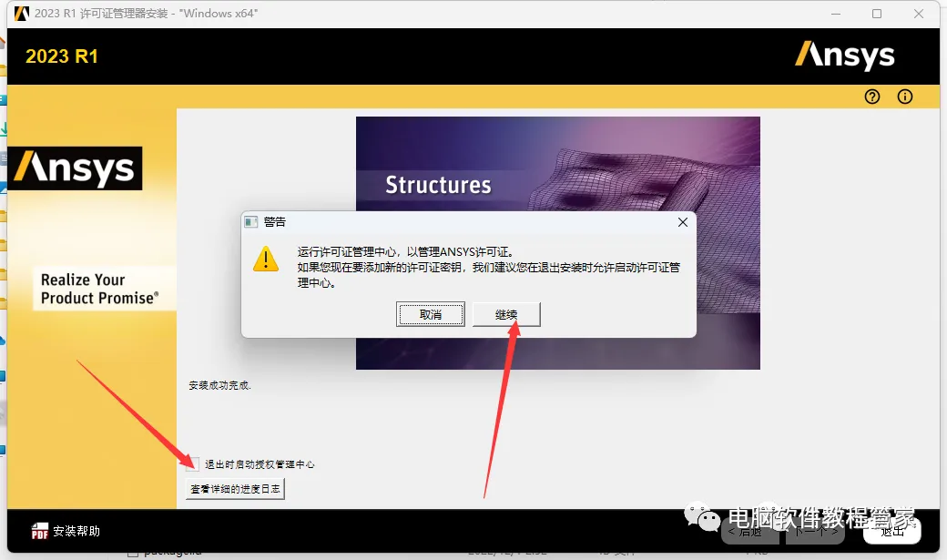Maximize the installer window
The height and width of the screenshot is (560, 947).
[x=877, y=14]
